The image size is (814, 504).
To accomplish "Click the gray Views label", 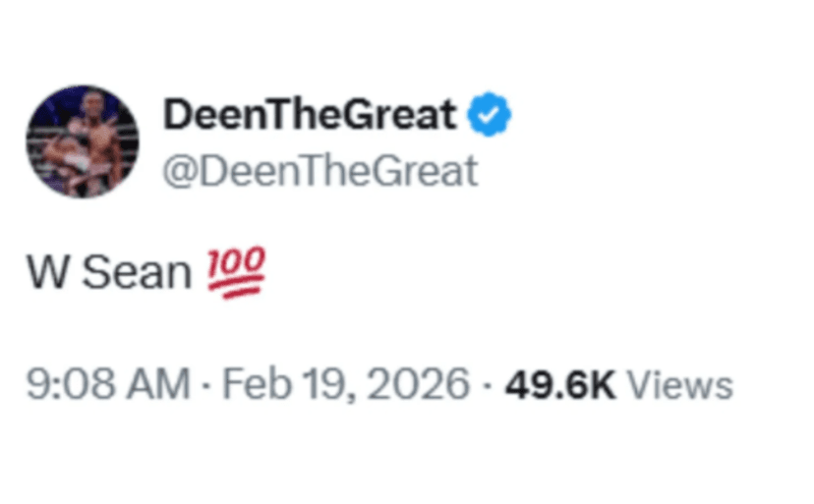I will click(x=679, y=384).
